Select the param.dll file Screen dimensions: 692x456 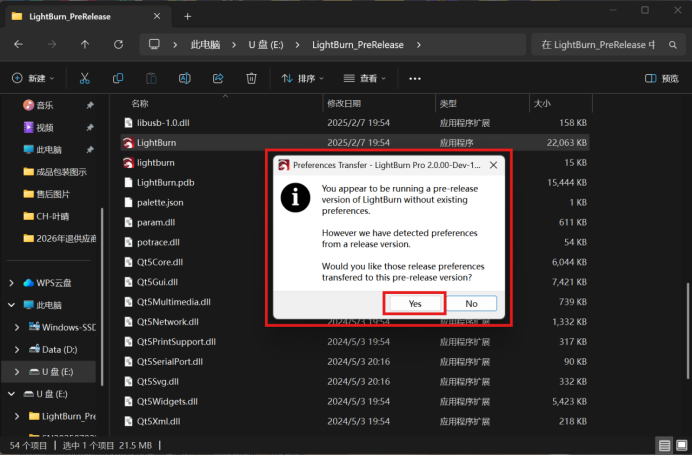coord(155,222)
